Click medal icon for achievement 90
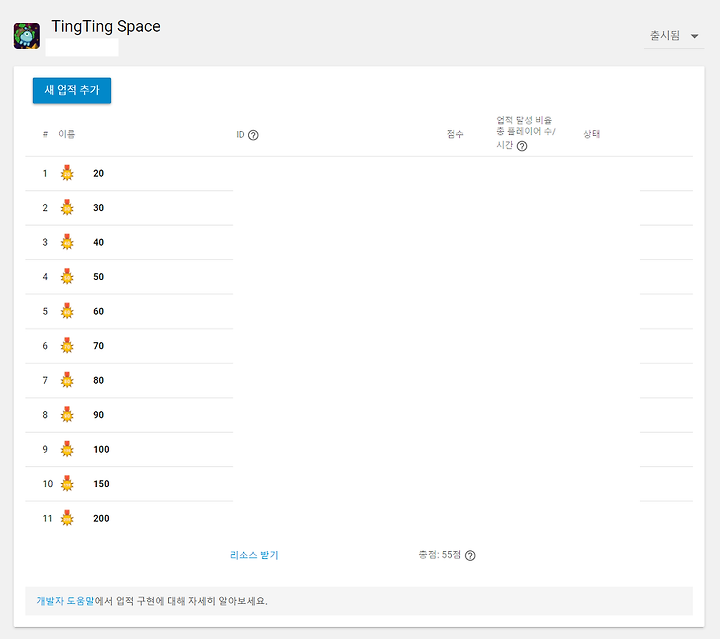The height and width of the screenshot is (639, 720). click(x=67, y=415)
